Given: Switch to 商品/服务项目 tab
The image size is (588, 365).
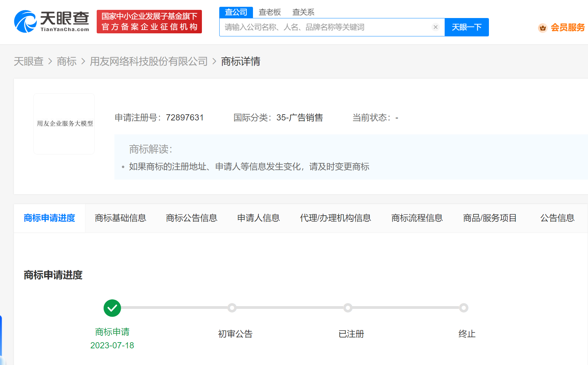Looking at the screenshot, I should coord(490,218).
